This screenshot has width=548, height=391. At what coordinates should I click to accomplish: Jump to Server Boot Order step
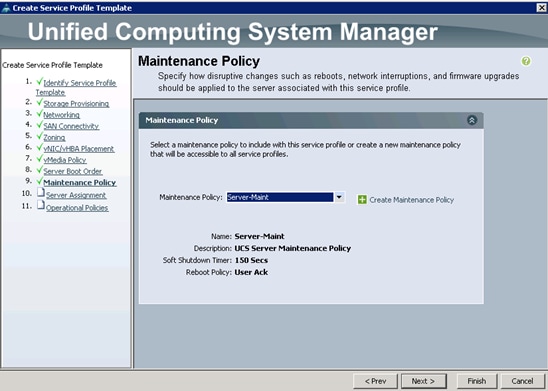[73, 171]
